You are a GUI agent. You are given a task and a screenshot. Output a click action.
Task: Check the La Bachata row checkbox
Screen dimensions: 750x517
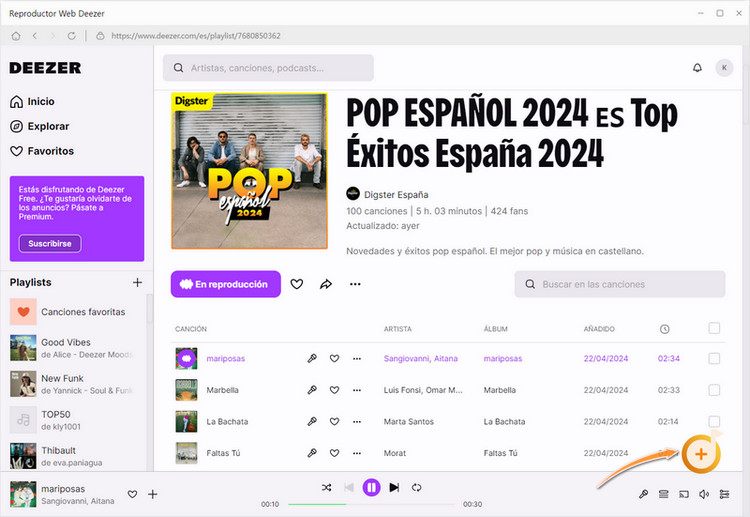click(x=714, y=421)
